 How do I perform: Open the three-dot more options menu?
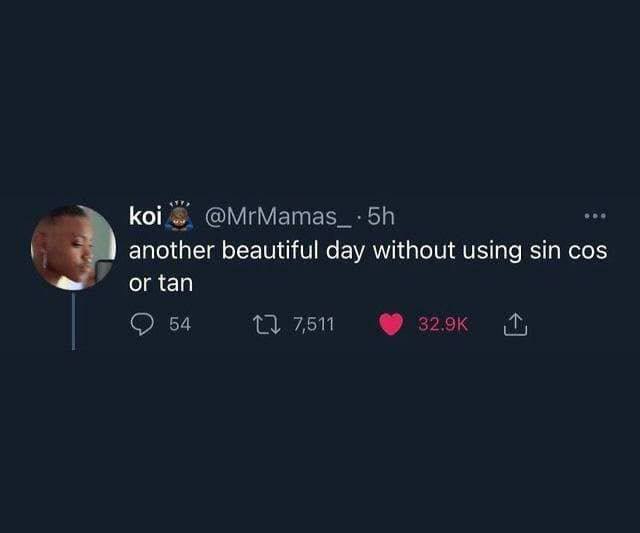click(x=595, y=216)
